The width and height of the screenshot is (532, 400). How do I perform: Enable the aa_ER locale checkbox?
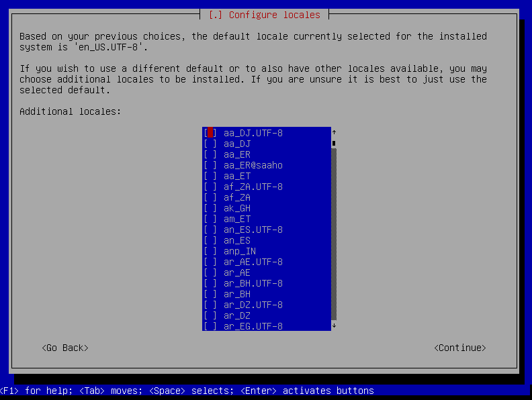tap(210, 154)
